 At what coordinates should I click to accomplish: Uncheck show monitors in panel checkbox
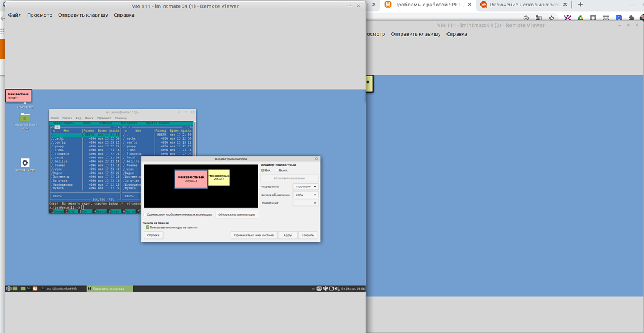147,227
